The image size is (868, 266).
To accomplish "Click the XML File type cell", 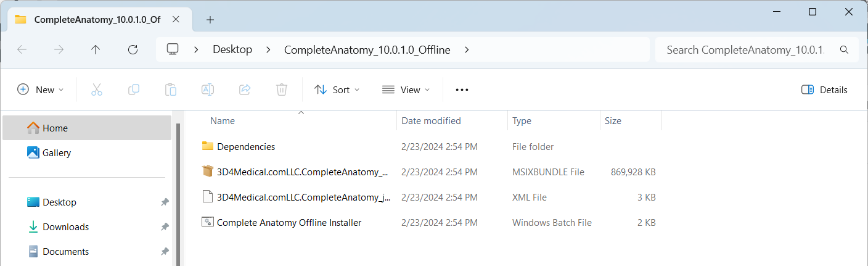I will (529, 197).
